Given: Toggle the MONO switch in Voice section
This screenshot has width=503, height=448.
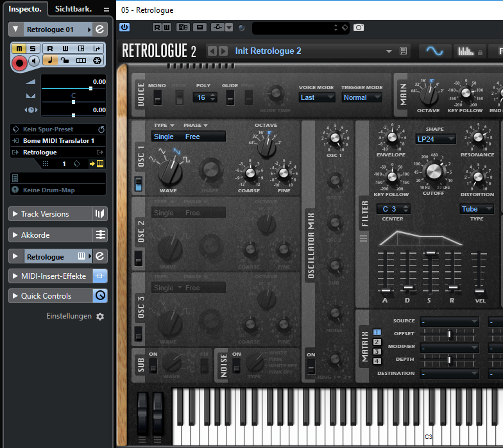Looking at the screenshot, I should [x=157, y=97].
